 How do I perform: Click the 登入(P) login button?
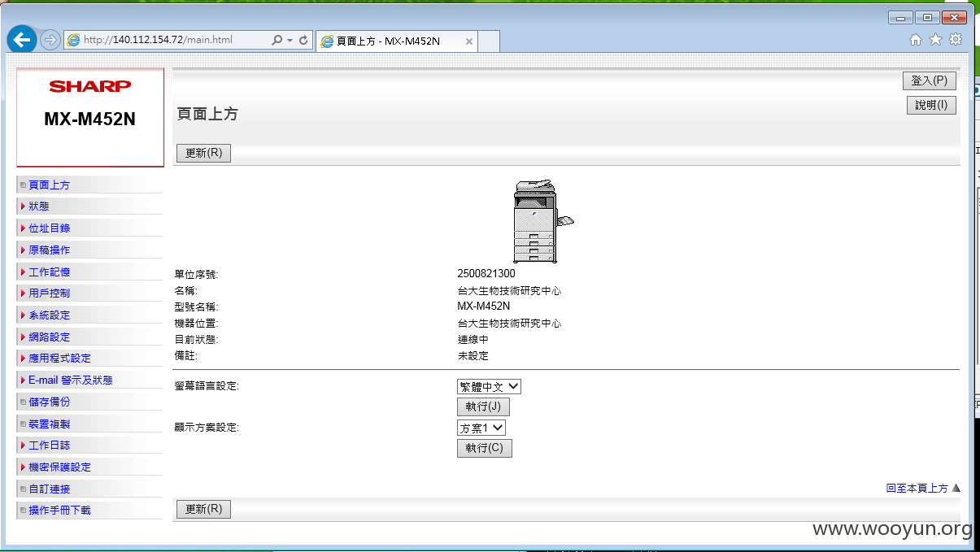929,80
